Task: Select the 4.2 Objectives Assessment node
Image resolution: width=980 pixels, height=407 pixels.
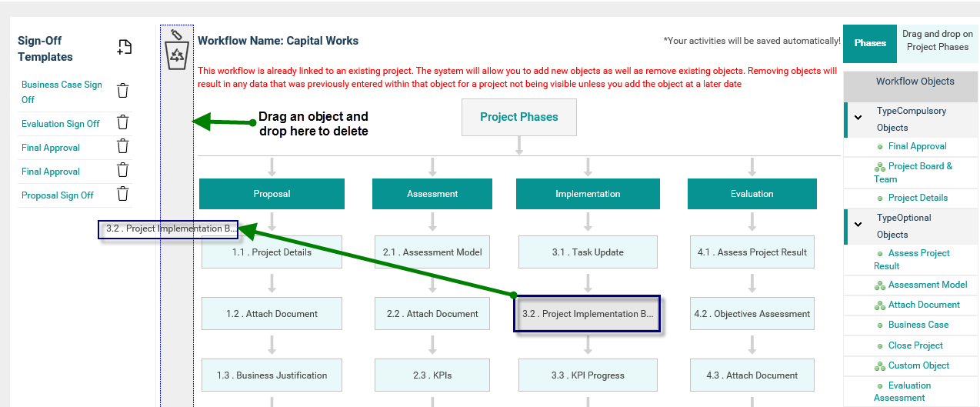Action: (x=752, y=314)
